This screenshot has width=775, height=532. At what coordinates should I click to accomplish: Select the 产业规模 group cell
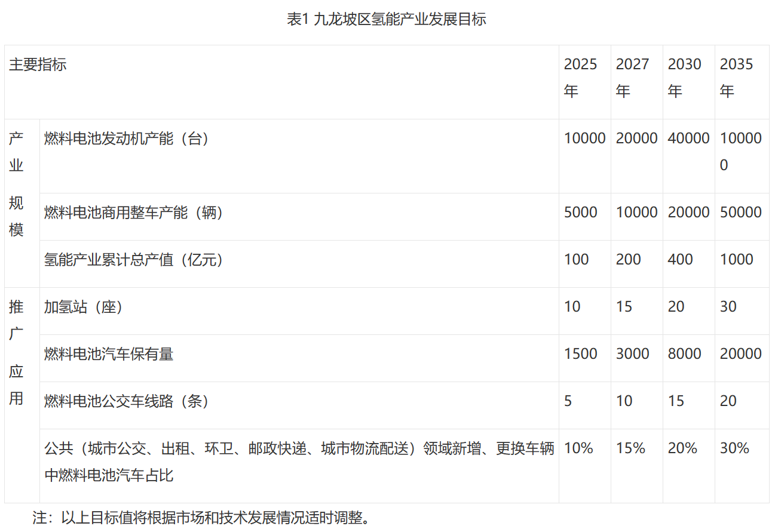[22, 203]
